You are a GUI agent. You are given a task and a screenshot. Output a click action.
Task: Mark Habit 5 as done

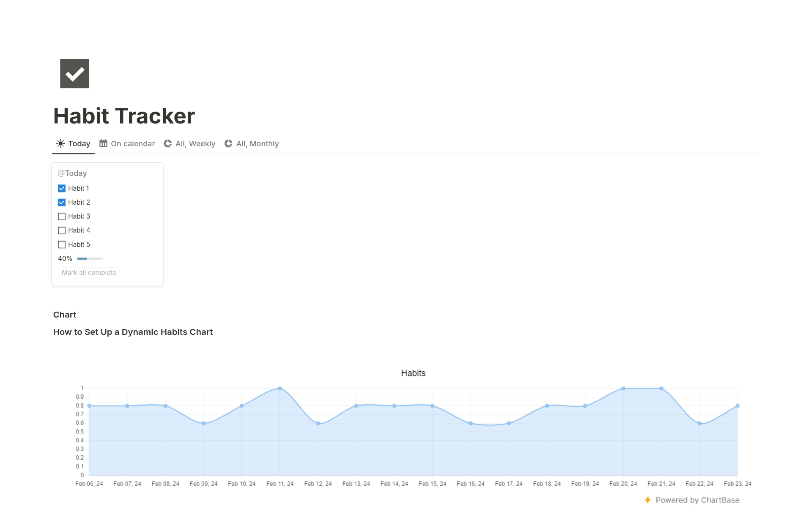point(62,244)
